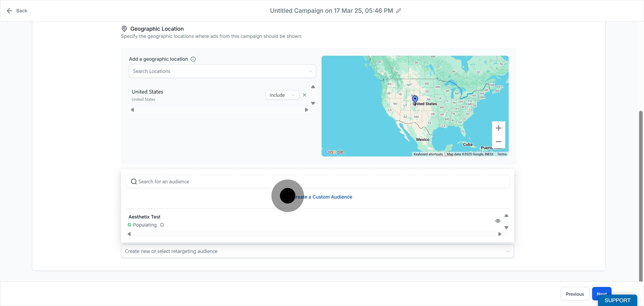Open the Include dropdown for United States

pos(282,95)
